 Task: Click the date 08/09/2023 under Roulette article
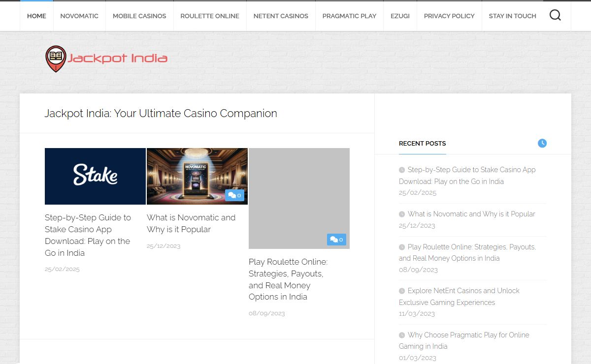267,313
